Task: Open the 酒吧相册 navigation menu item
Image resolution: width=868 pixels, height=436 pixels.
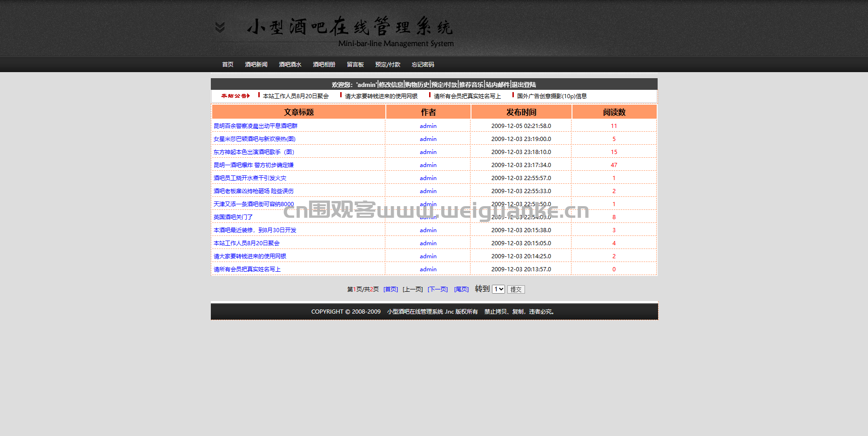Action: (324, 65)
